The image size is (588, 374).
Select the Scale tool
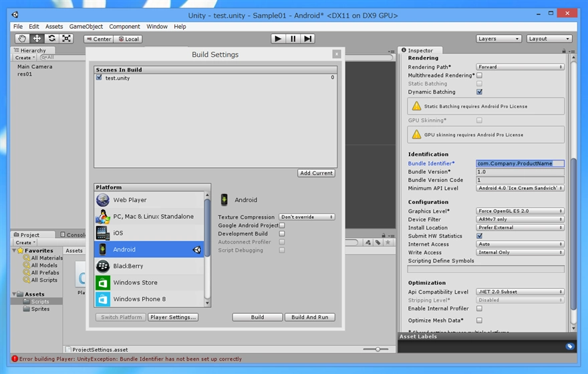tap(66, 39)
